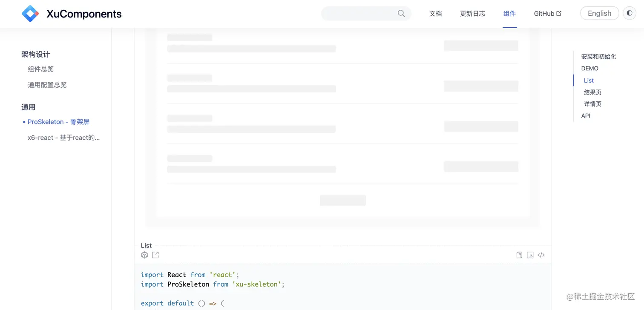
Task: Open the GitHub external link
Action: click(x=548, y=14)
